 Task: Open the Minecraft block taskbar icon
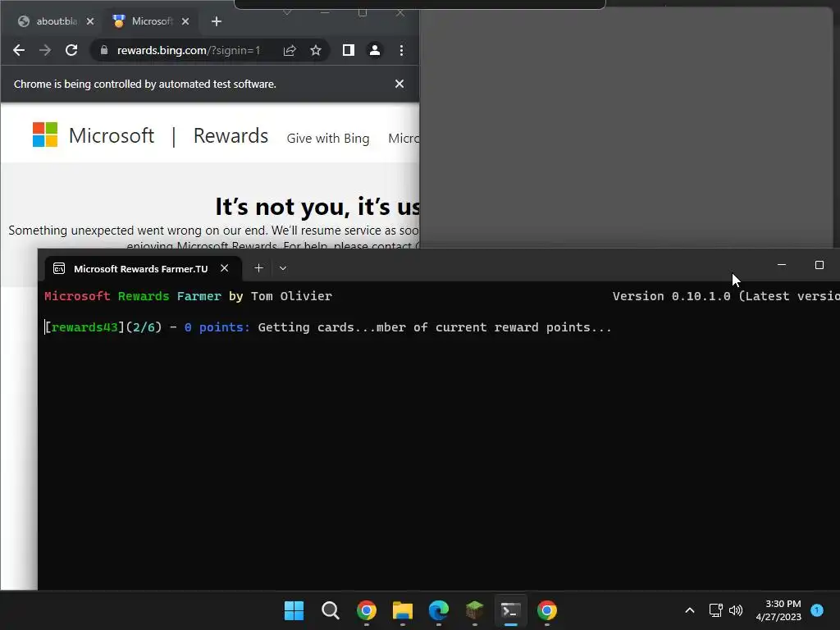[x=475, y=610]
